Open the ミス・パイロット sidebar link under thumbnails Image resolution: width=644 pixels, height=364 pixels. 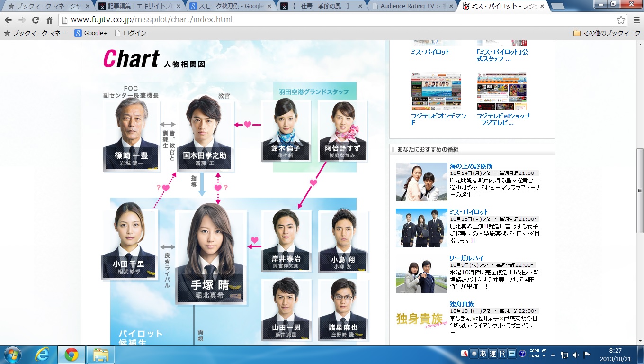point(430,52)
